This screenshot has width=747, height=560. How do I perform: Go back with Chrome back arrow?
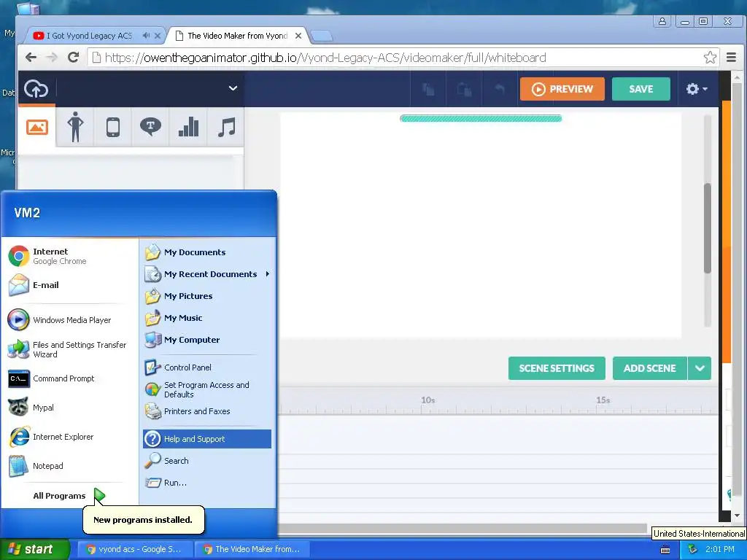(31, 58)
